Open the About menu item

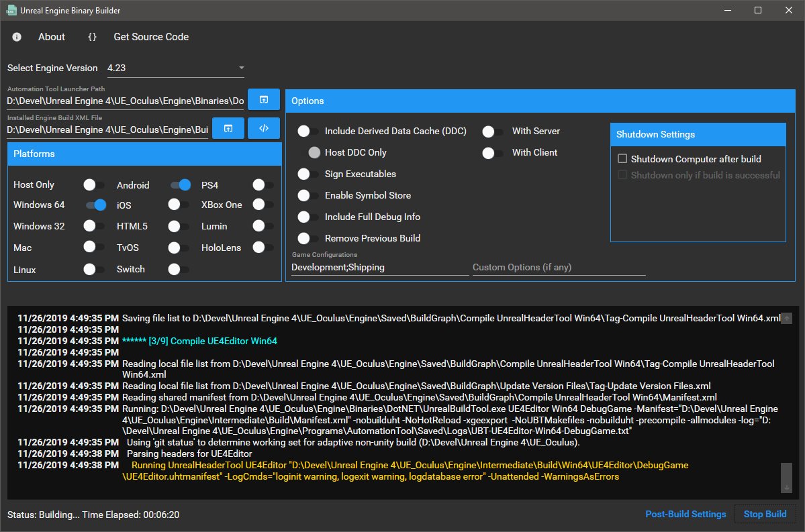[51, 37]
